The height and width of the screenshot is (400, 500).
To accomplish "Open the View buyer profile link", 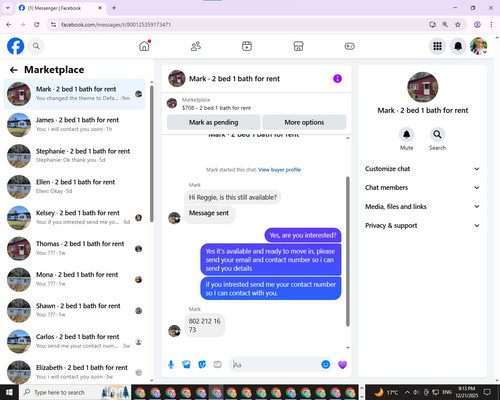I will click(279, 170).
